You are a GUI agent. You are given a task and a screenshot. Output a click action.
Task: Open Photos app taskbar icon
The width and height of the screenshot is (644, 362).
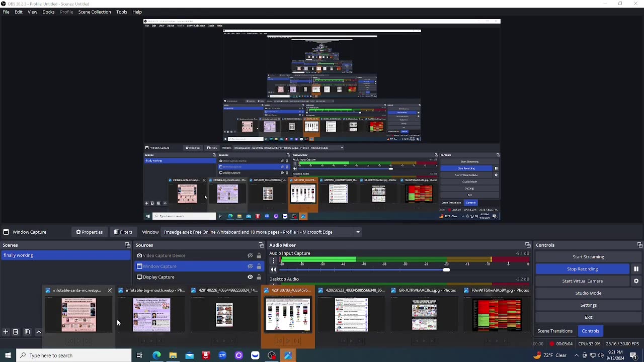[x=288, y=355]
